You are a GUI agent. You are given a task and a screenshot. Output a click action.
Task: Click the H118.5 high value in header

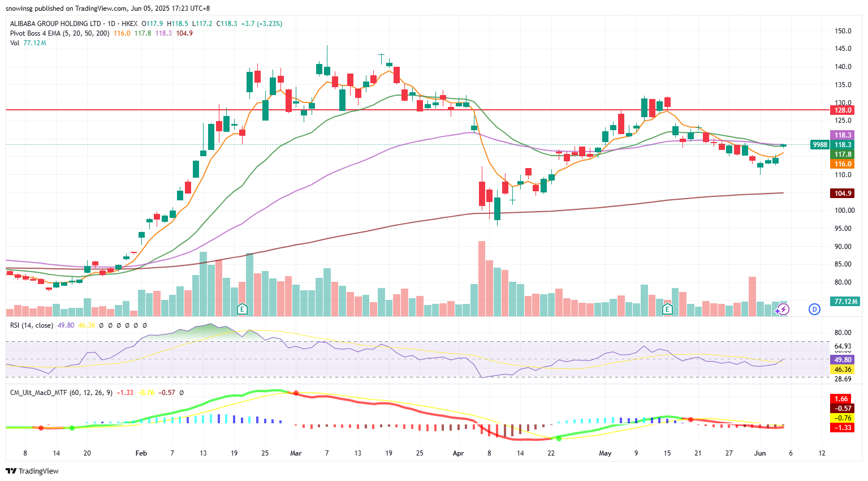[178, 24]
